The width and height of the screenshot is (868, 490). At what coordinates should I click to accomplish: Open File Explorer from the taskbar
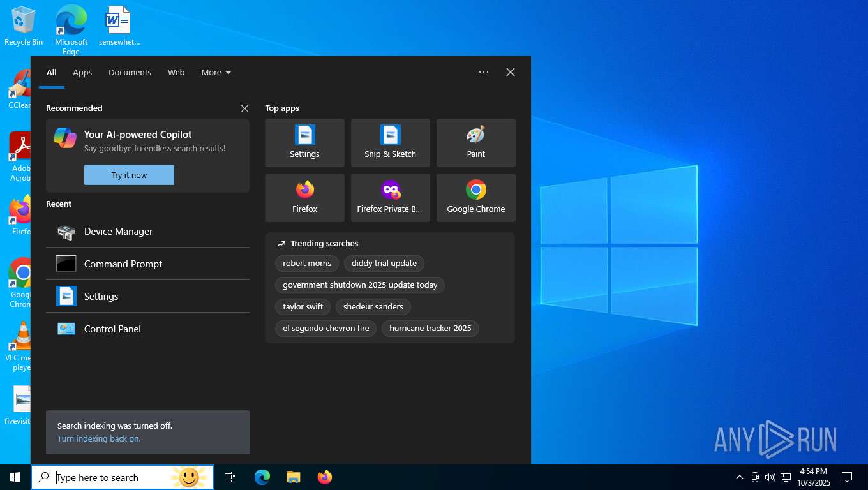[x=293, y=477]
